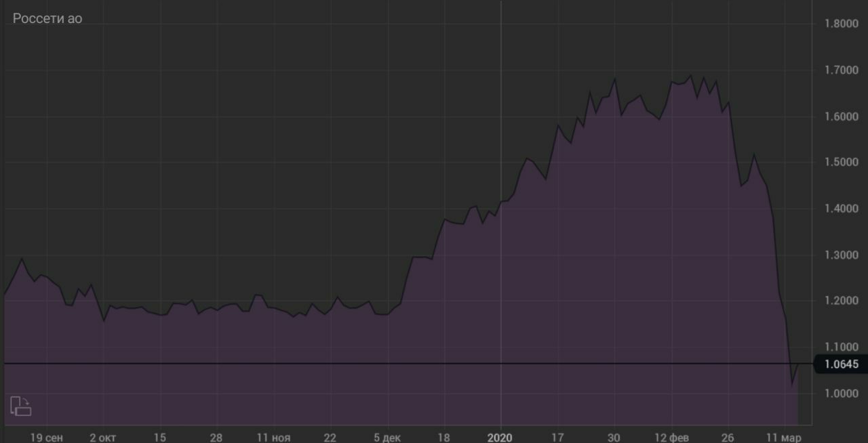Click the 1.5000 price axis label
The height and width of the screenshot is (443, 868).
coord(842,163)
